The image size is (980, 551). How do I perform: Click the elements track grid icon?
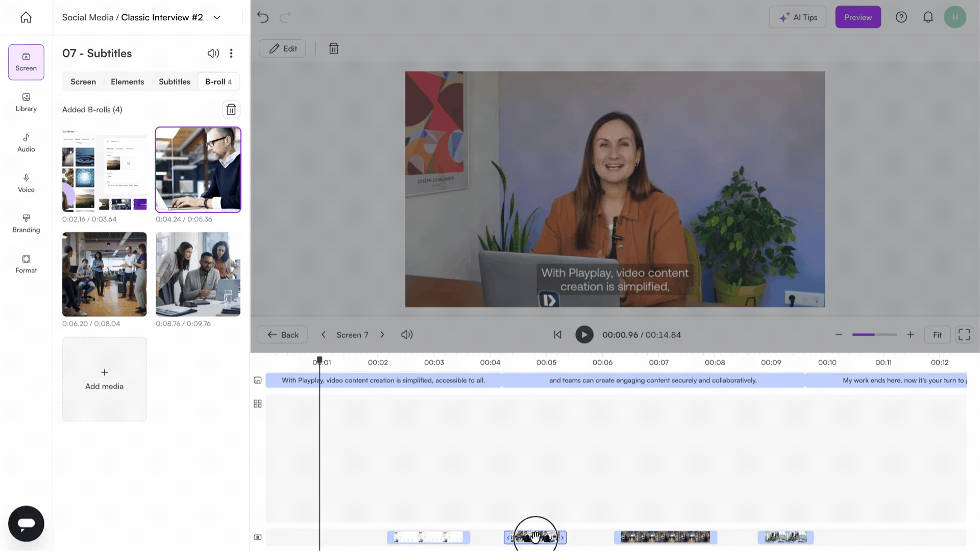tap(258, 404)
